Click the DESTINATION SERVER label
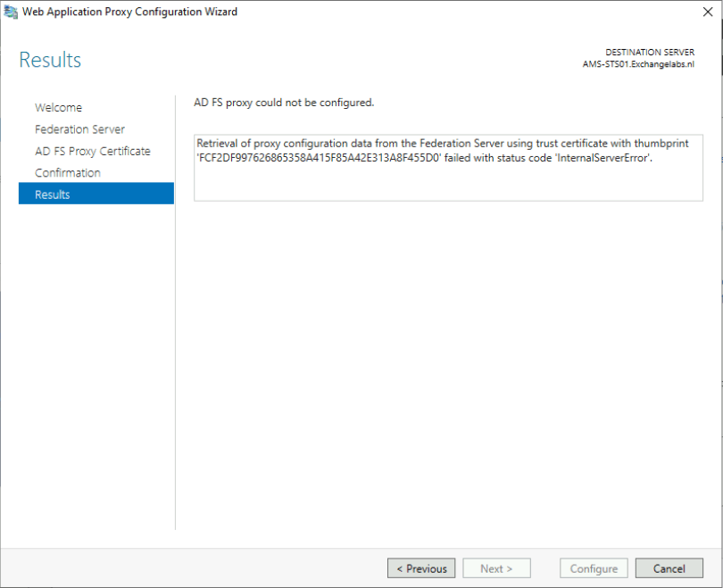The width and height of the screenshot is (723, 588). point(649,53)
